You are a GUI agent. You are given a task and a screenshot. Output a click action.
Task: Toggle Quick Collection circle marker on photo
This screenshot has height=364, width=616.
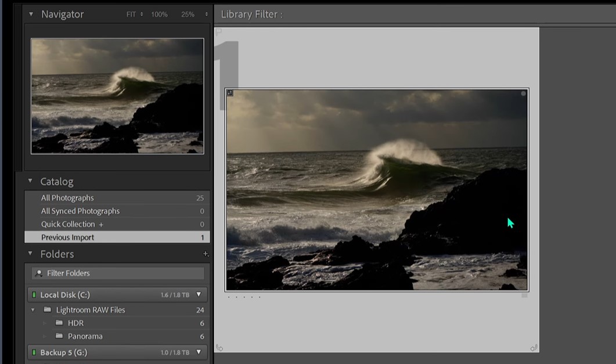(x=523, y=93)
